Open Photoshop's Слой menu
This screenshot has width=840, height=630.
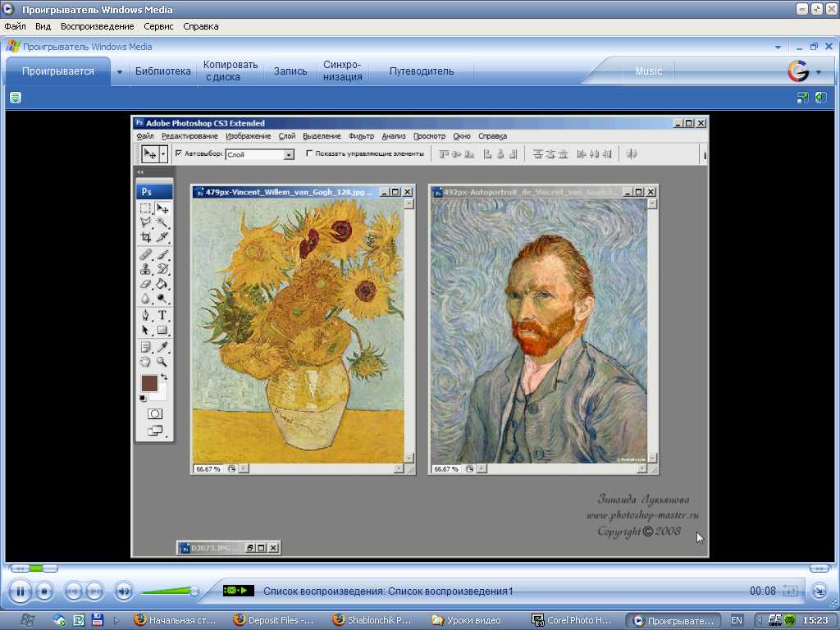point(286,136)
